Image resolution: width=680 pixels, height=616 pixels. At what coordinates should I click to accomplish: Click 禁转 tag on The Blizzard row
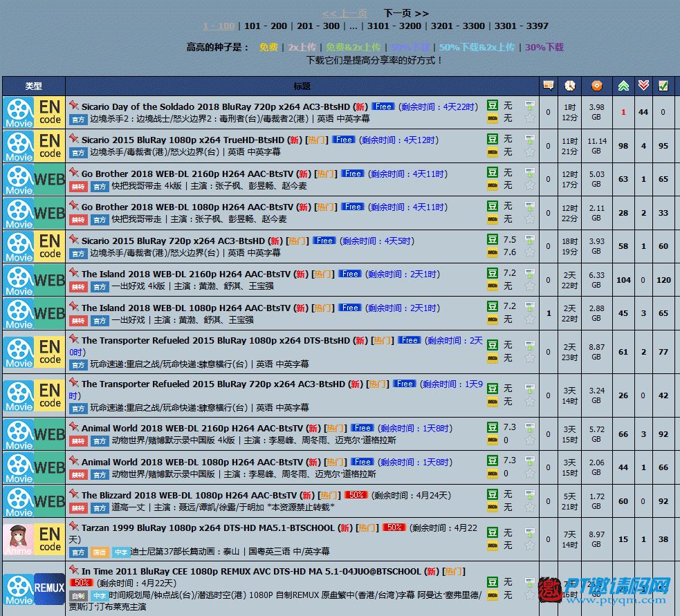point(78,507)
